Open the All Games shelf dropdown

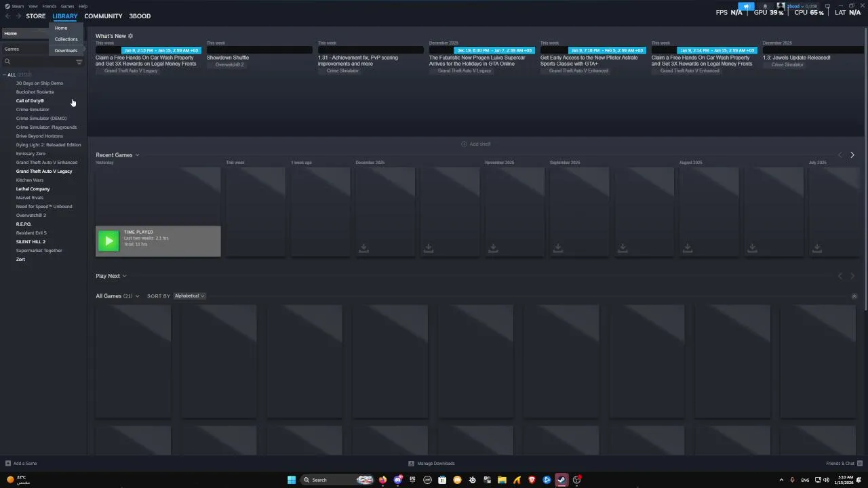point(137,296)
